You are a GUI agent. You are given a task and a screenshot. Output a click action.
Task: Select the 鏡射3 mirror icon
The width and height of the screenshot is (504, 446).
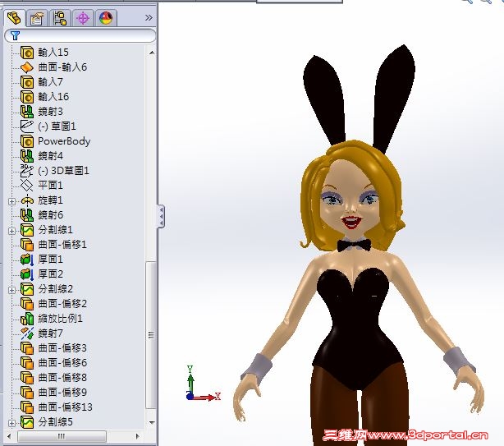27,112
